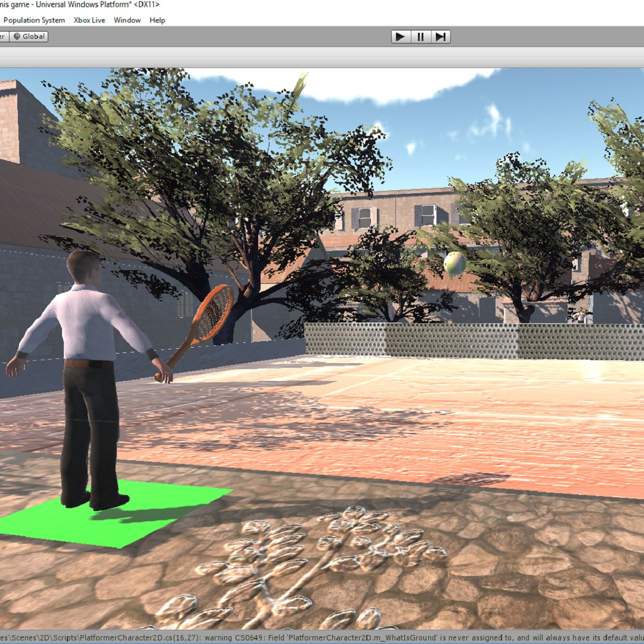
Task: Open the Population System menu
Action: [x=34, y=20]
